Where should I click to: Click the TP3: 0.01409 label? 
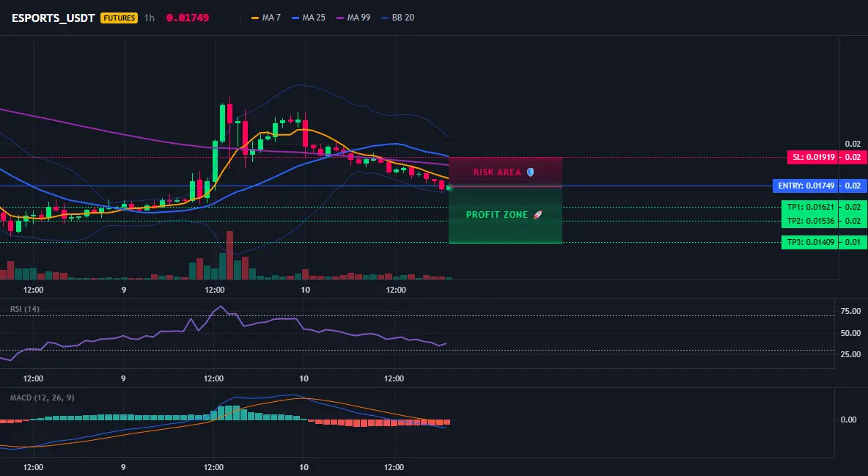810,242
